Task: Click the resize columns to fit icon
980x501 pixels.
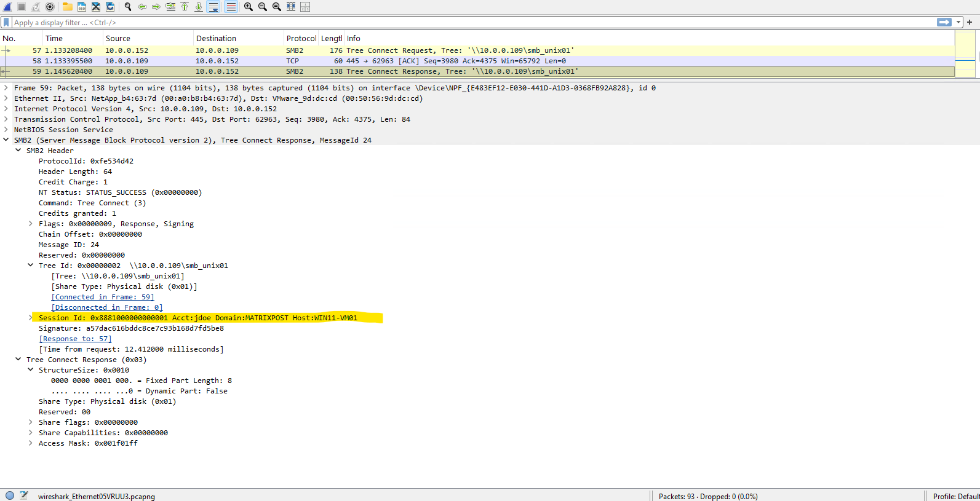Action: pyautogui.click(x=291, y=7)
